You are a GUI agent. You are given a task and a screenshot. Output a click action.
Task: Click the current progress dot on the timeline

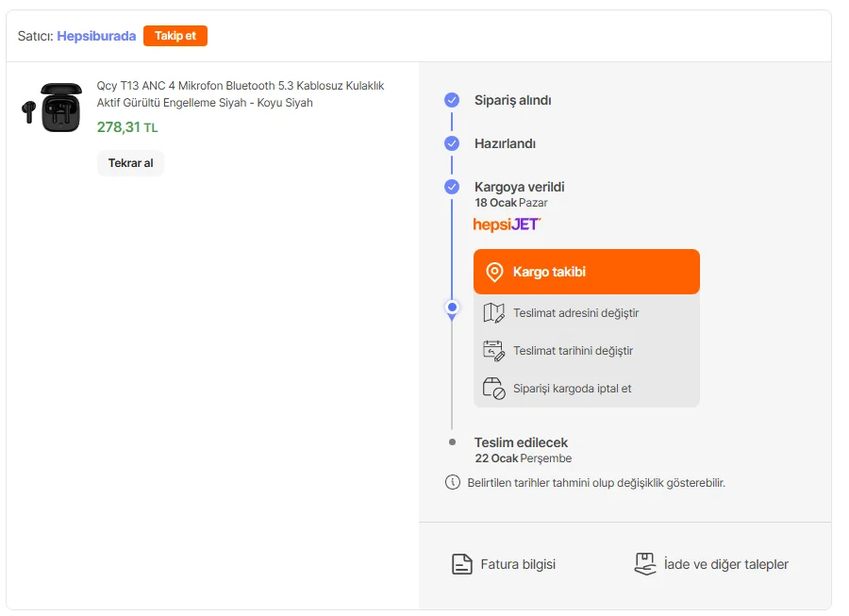pyautogui.click(x=452, y=308)
